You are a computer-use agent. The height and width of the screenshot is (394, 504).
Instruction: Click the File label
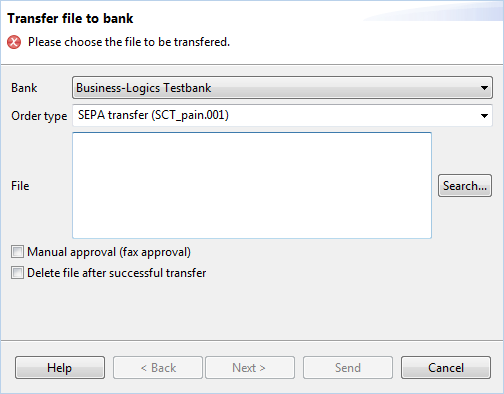tap(20, 186)
